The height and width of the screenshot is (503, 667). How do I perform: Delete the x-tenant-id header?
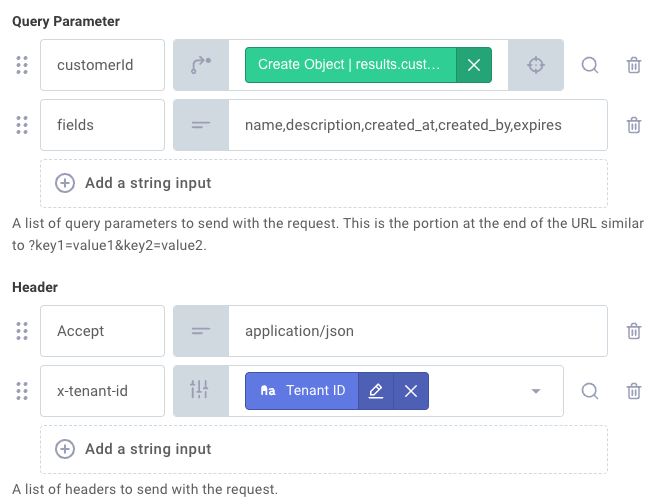pos(634,391)
